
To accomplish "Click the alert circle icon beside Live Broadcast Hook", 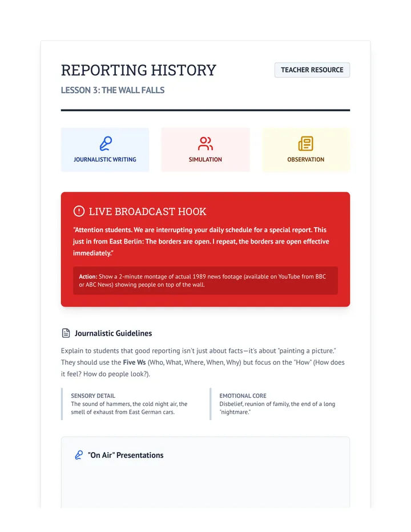I will click(79, 211).
